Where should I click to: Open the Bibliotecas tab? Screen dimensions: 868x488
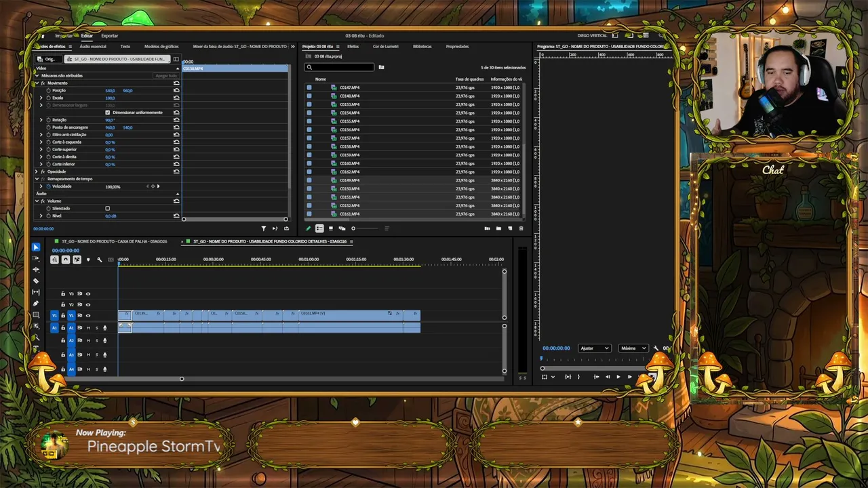click(422, 47)
